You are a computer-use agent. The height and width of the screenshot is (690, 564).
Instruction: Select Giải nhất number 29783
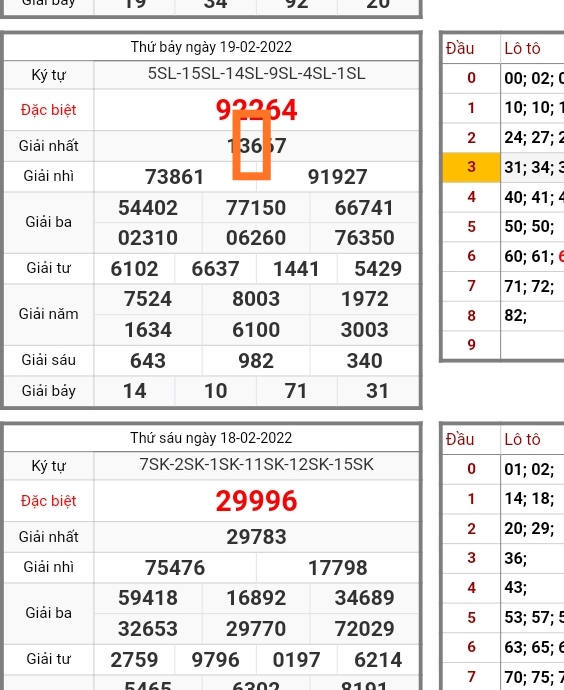(256, 537)
